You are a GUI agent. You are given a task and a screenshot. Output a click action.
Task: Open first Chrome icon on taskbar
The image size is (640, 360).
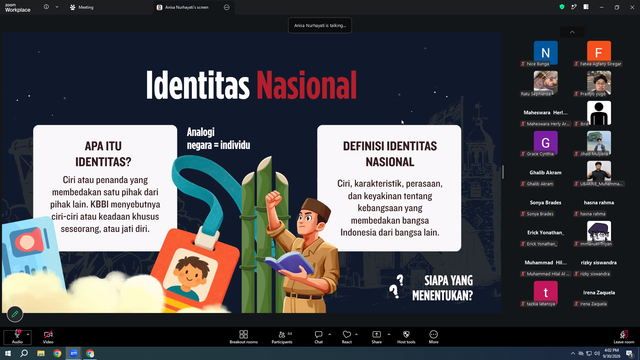[x=57, y=353]
